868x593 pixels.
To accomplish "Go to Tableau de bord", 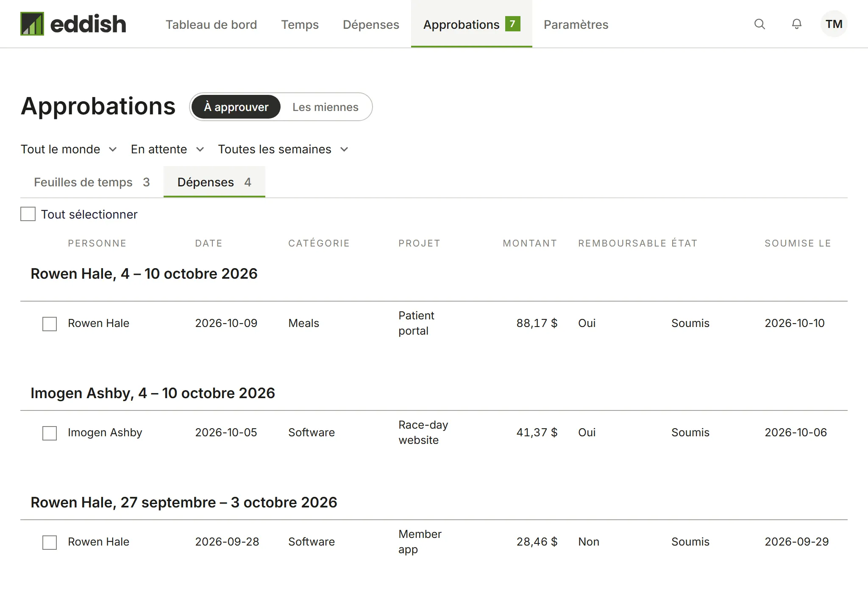I will (211, 25).
